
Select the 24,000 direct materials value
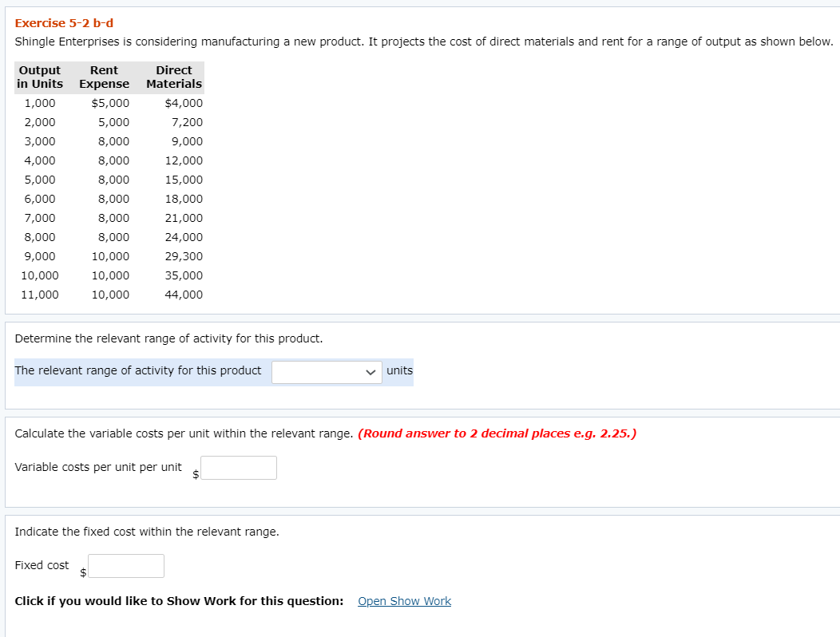click(184, 237)
